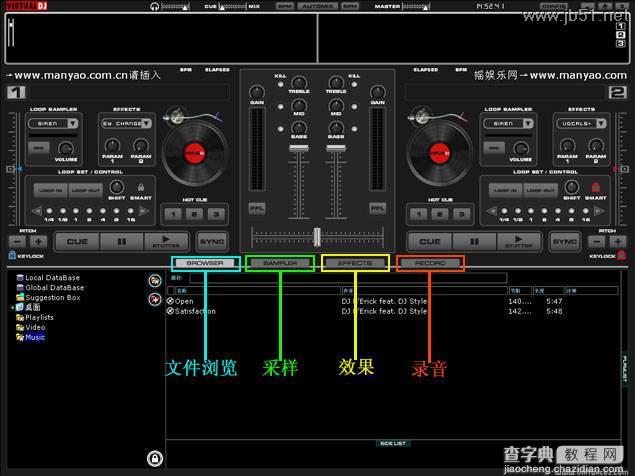This screenshot has height=476, width=635.
Task: Click deck 2 SYNC button
Action: tap(565, 241)
